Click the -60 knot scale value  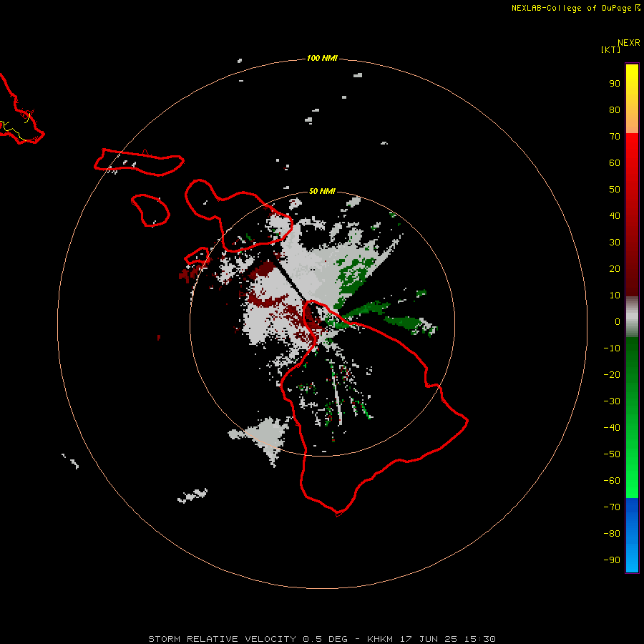612,481
